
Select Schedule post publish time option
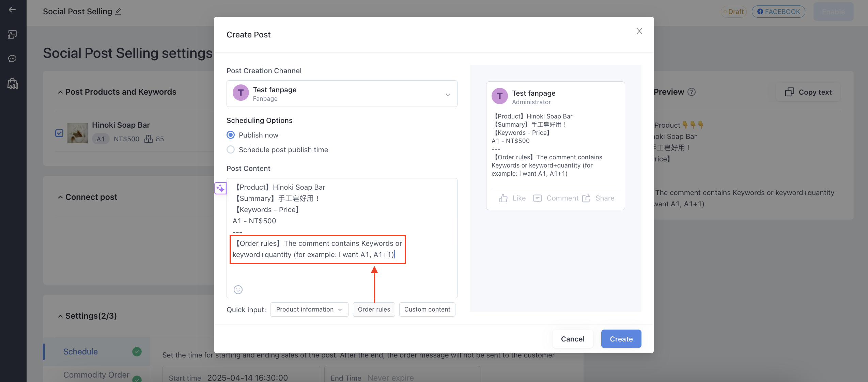pyautogui.click(x=231, y=150)
